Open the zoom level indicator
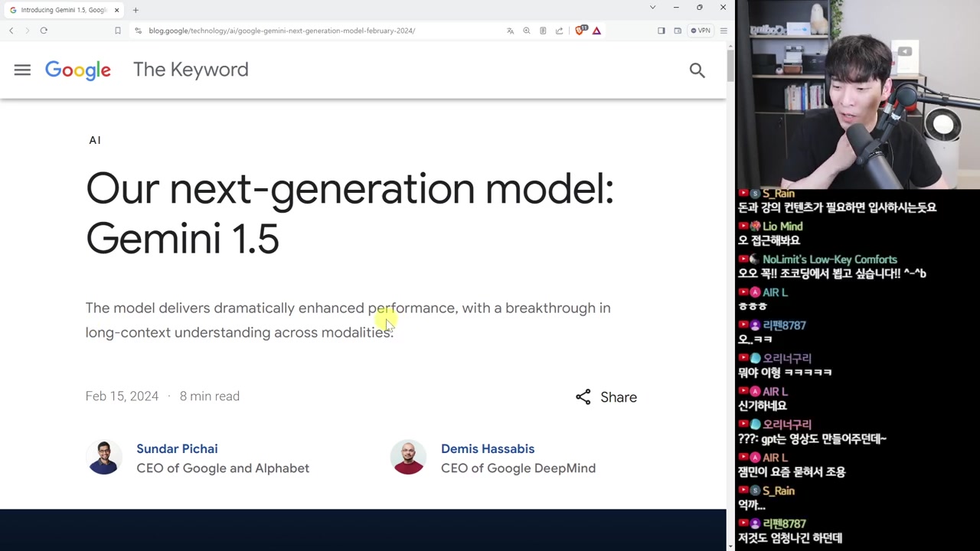Screen dimensions: 980x551 526,31
